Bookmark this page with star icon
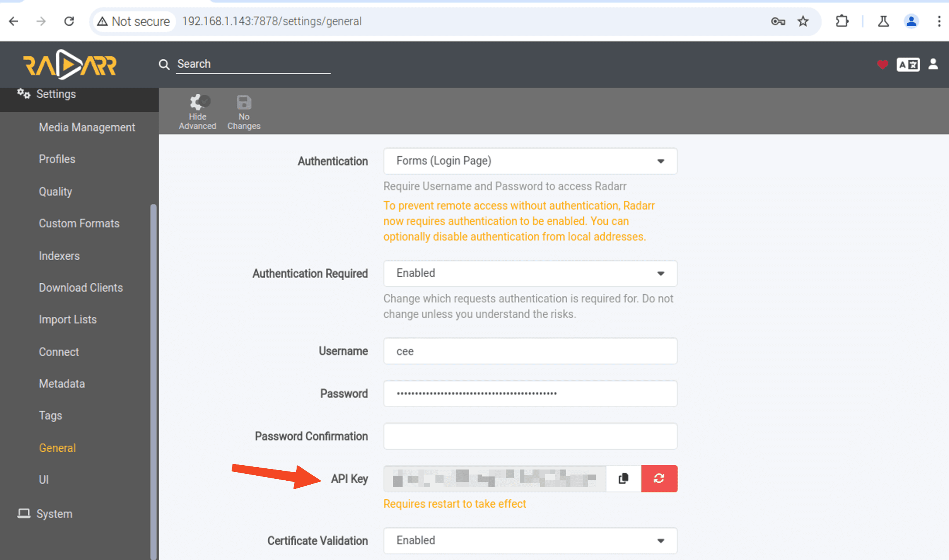Viewport: 949px width, 560px height. pos(803,21)
